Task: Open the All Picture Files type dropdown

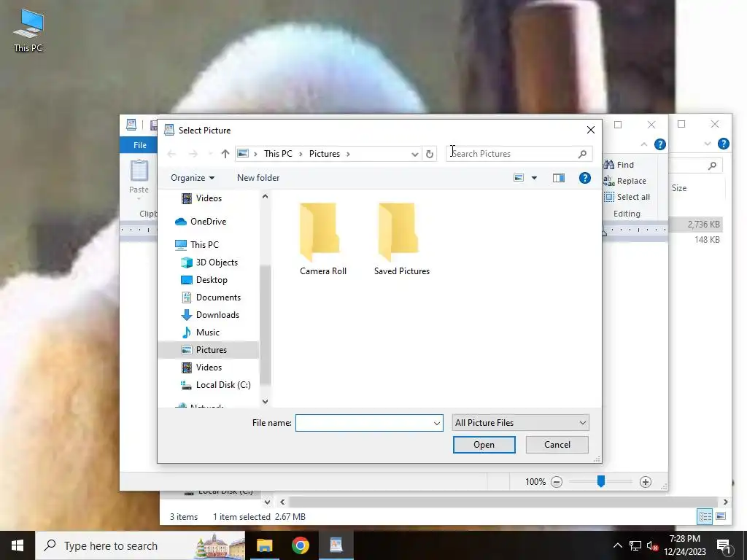Action: [520, 423]
